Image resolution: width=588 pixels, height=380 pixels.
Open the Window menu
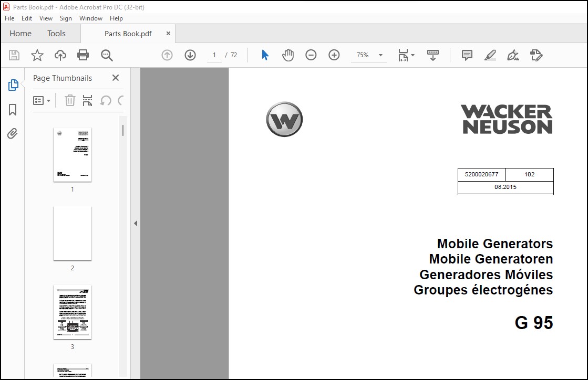(x=91, y=18)
